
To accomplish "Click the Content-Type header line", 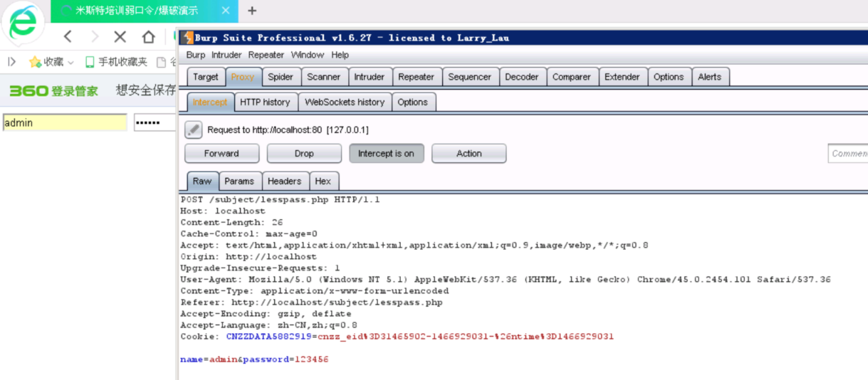I will coord(315,291).
